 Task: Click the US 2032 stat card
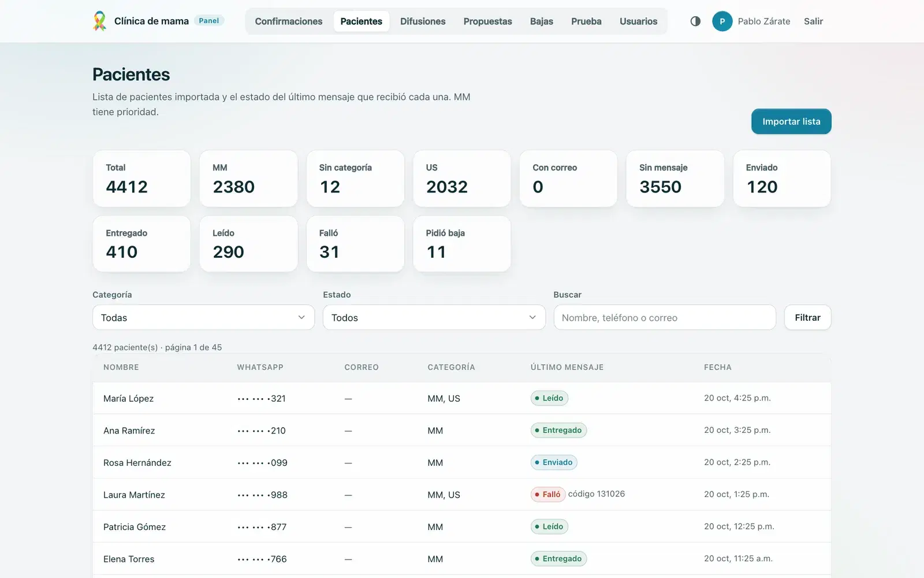point(462,179)
